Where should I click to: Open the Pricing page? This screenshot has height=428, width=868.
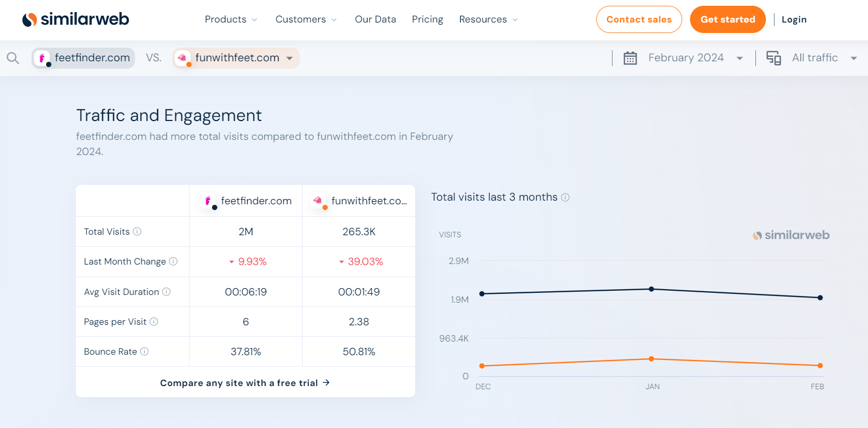pyautogui.click(x=428, y=19)
